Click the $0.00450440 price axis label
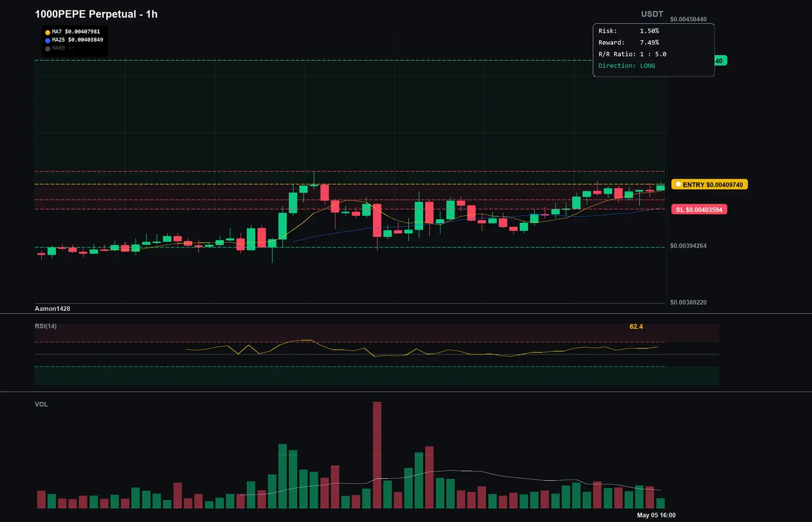Image resolution: width=812 pixels, height=522 pixels. [688, 19]
